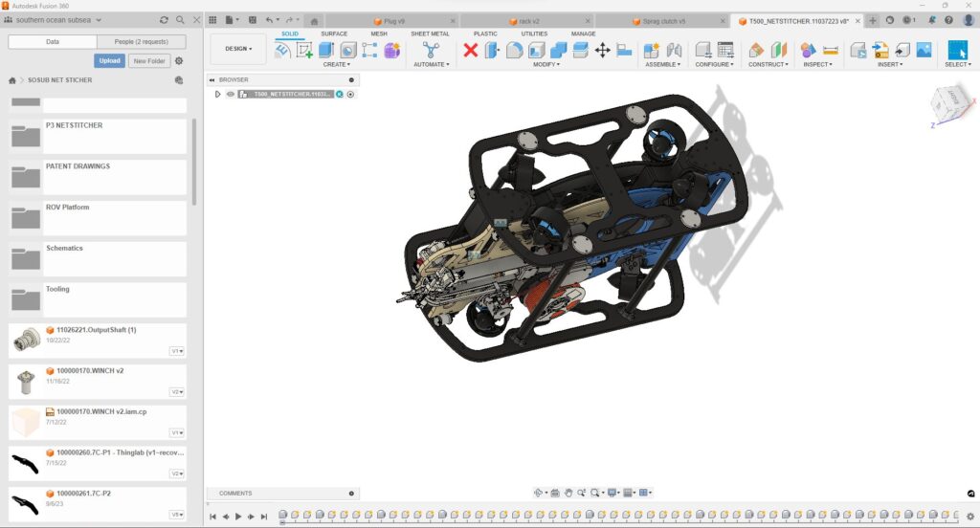Click the Pan hand icon in navigation bar
Image resolution: width=980 pixels, height=528 pixels.
[568, 493]
